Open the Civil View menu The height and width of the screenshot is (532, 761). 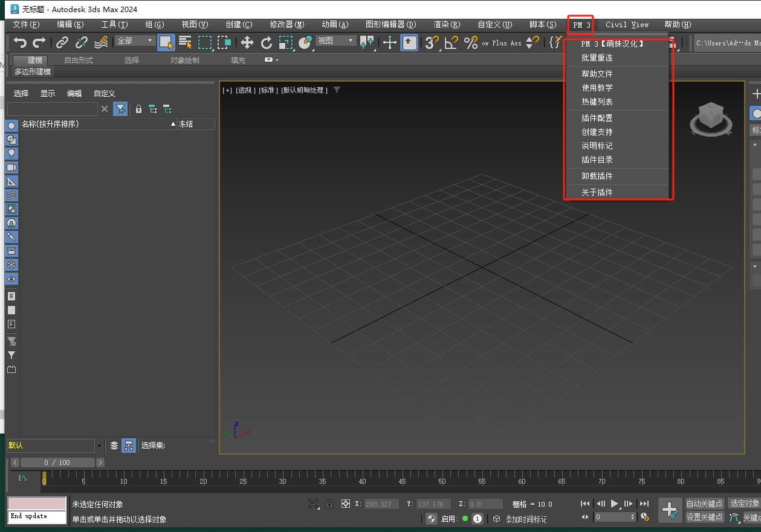(x=627, y=25)
